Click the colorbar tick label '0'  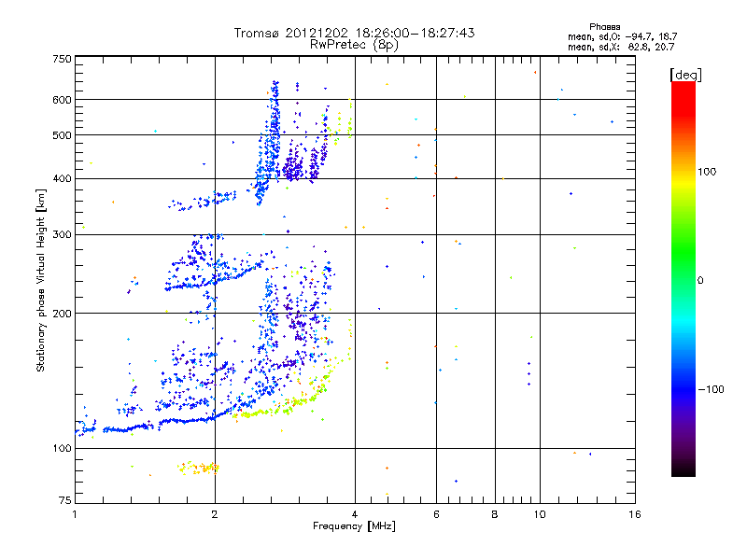pos(700,281)
